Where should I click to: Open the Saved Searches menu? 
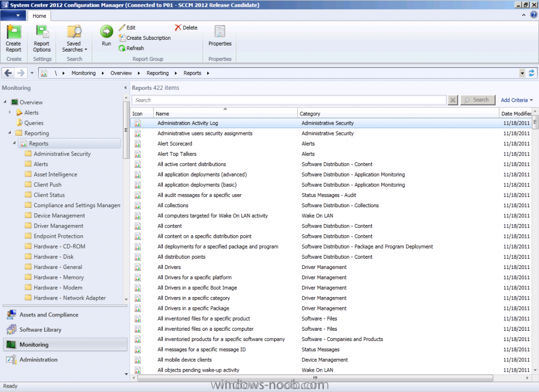[74, 38]
